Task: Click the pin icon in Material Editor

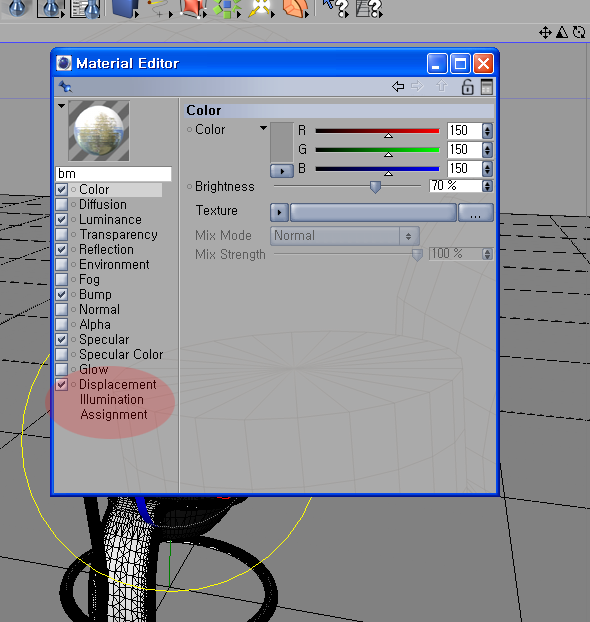Action: (x=65, y=86)
